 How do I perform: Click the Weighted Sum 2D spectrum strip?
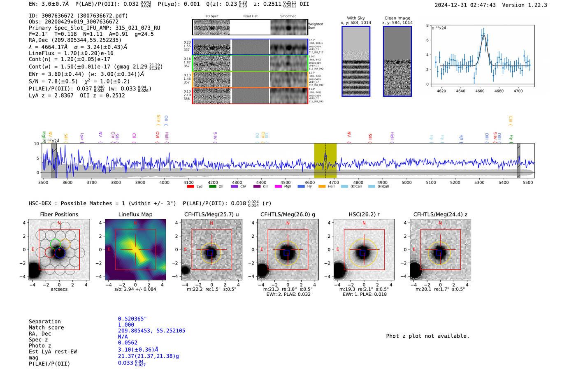[x=250, y=27]
